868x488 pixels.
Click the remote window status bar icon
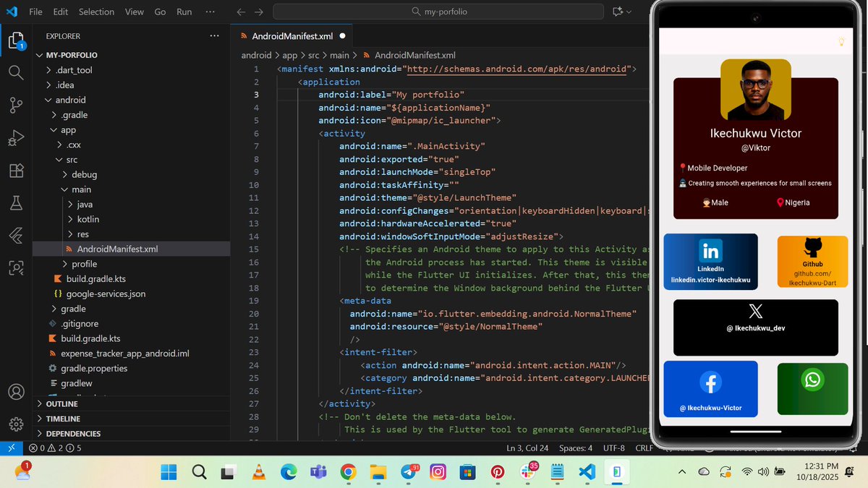pos(11,448)
